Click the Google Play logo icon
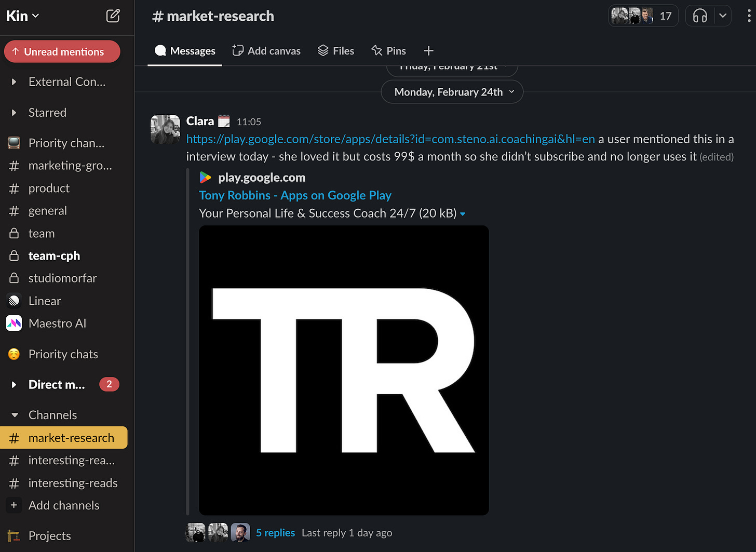The height and width of the screenshot is (552, 756). [x=206, y=178]
